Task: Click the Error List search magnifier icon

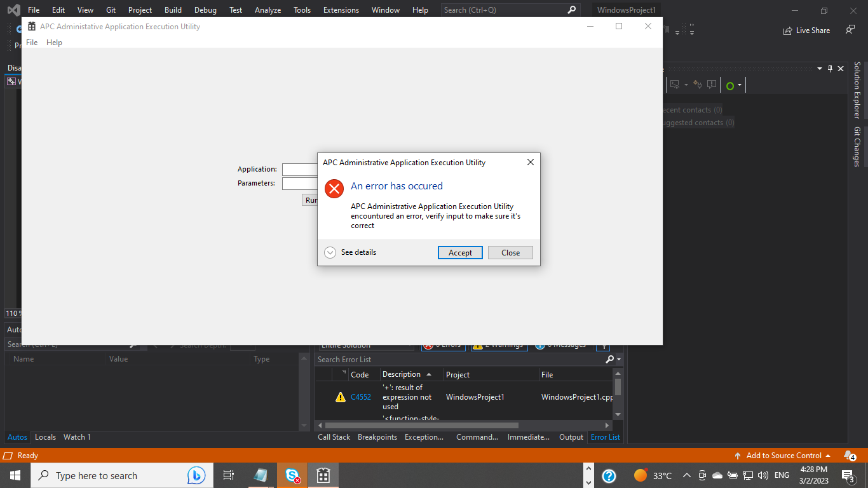Action: 610,360
